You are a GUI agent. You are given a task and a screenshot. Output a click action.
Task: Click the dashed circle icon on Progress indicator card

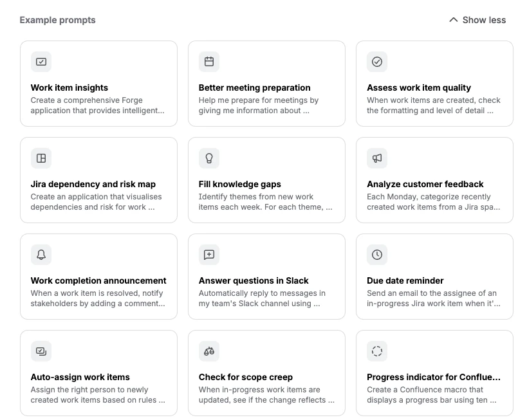tap(377, 351)
